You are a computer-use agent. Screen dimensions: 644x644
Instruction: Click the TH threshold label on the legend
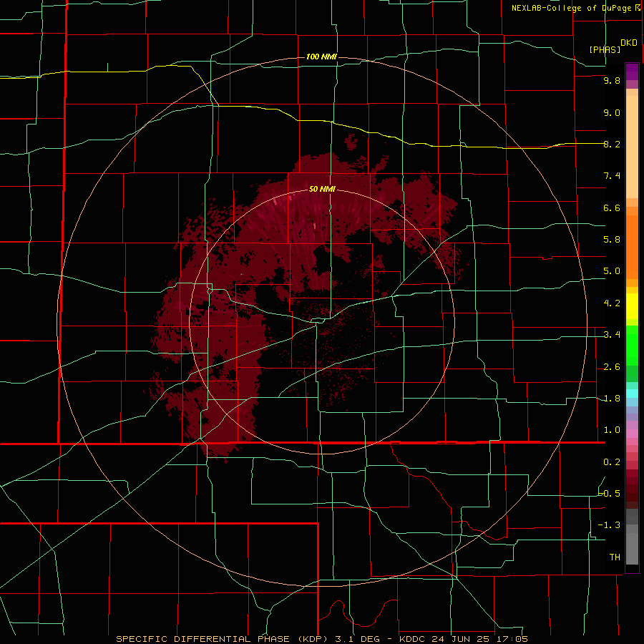coord(615,557)
